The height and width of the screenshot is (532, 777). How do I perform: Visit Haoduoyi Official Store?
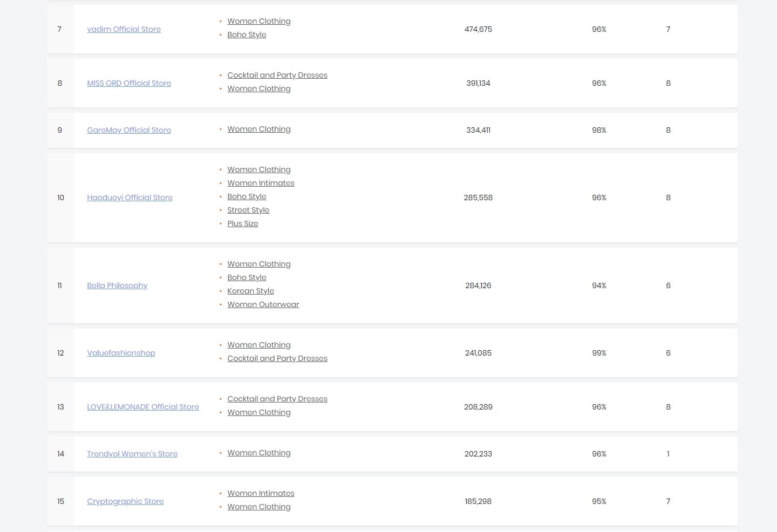(x=129, y=197)
